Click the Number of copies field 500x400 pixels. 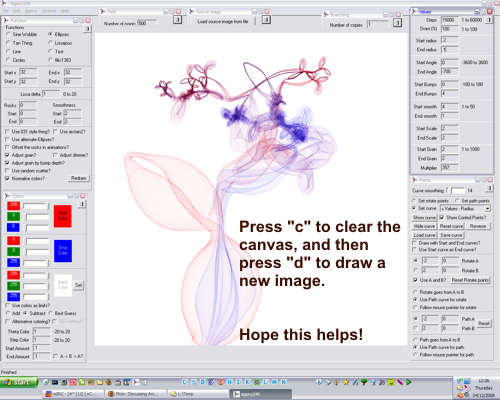click(378, 25)
